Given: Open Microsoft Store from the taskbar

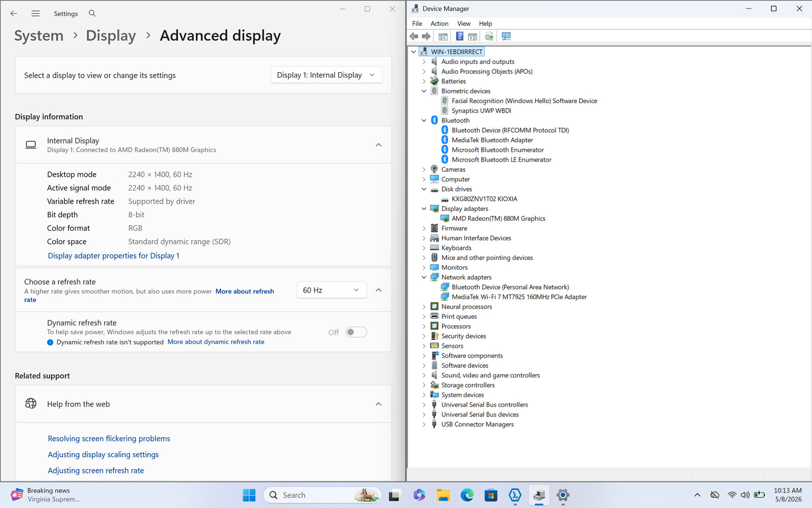Looking at the screenshot, I should [x=491, y=495].
